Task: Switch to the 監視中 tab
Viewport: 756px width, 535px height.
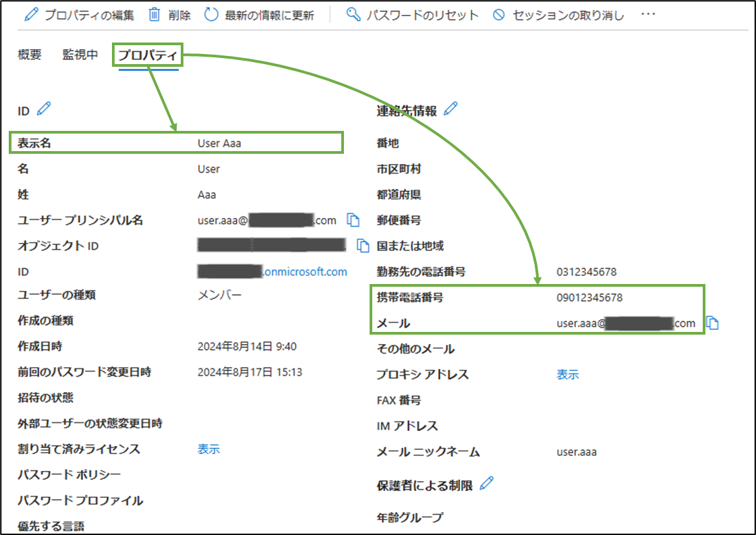Action: pyautogui.click(x=80, y=55)
